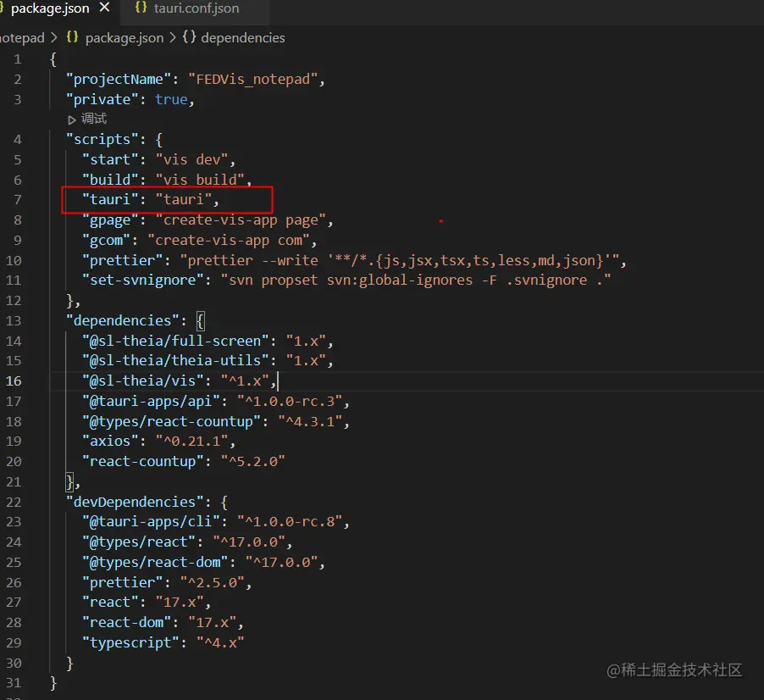The height and width of the screenshot is (700, 764).
Task: Click the braces icon before dependencies breadcrumb
Action: point(189,37)
